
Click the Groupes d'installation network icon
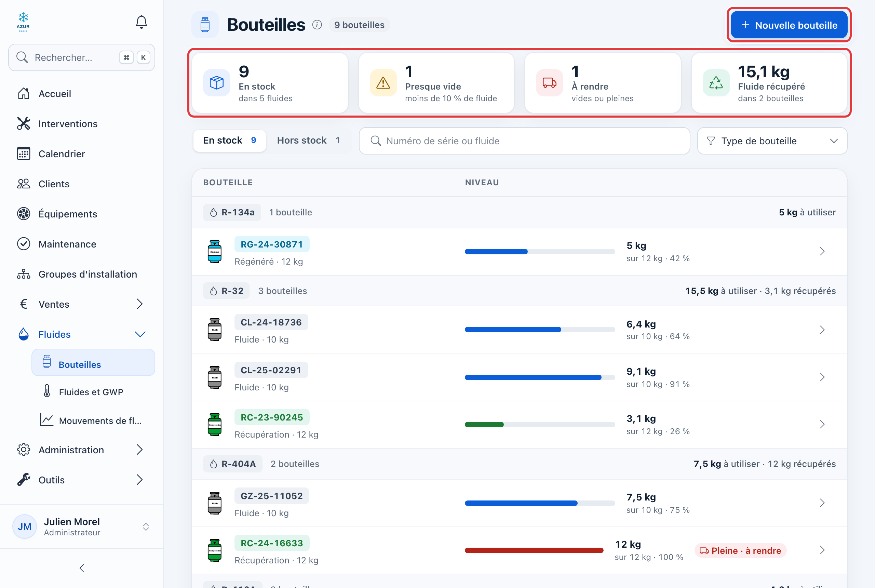click(24, 274)
